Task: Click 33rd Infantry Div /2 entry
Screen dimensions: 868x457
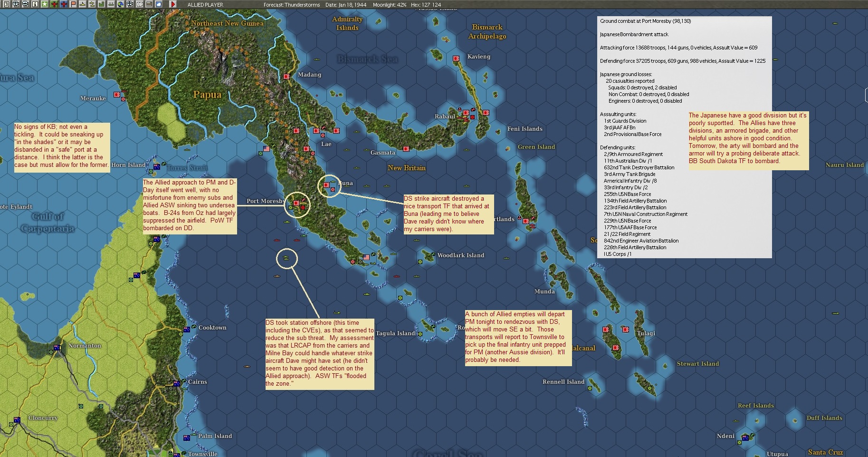Action: tap(626, 187)
